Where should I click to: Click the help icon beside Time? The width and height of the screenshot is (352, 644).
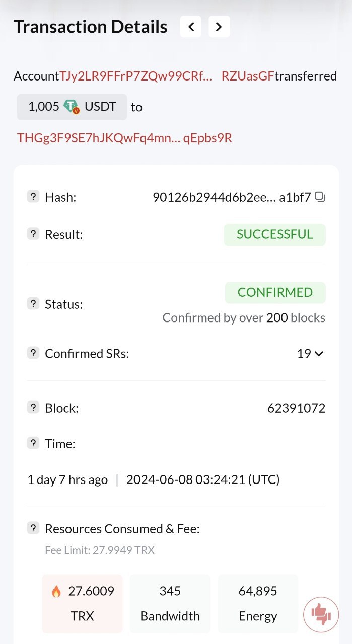pyautogui.click(x=33, y=443)
